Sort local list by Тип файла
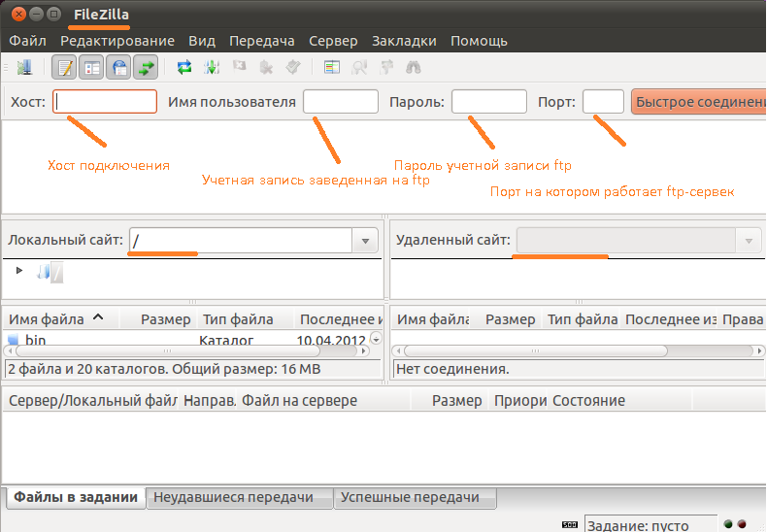The width and height of the screenshot is (767, 532). tap(245, 319)
